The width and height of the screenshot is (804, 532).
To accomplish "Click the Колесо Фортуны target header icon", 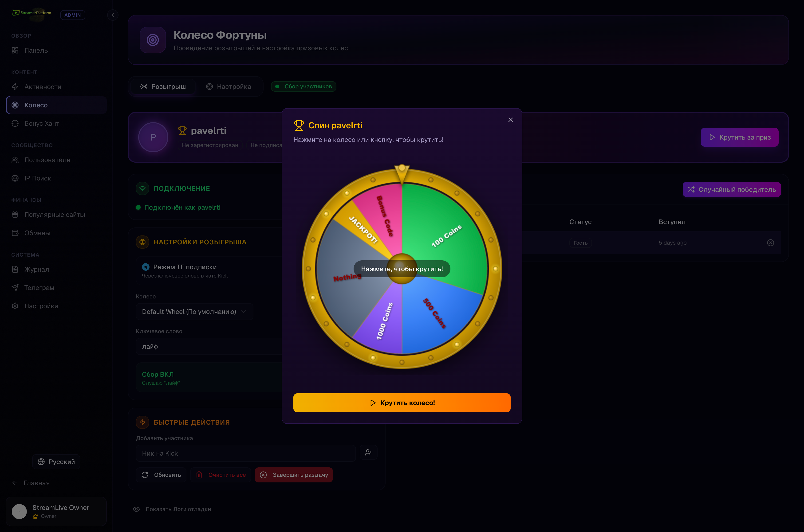I will (x=153, y=40).
